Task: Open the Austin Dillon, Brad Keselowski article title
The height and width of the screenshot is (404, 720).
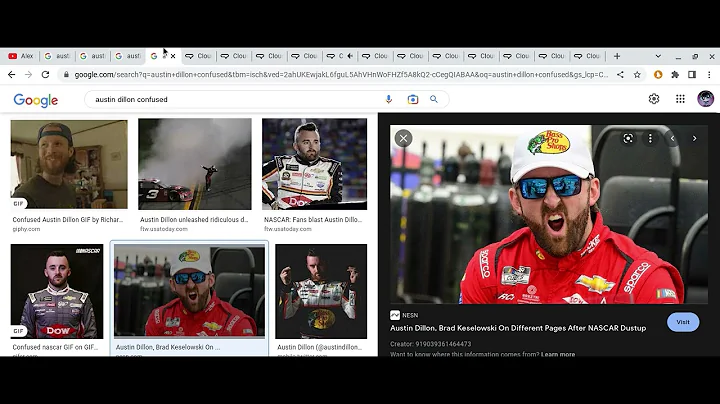Action: coord(518,328)
